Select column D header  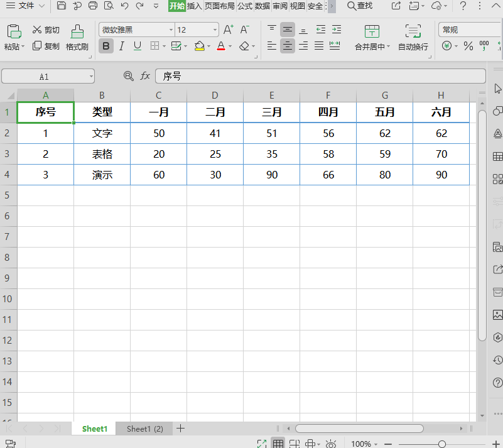click(215, 96)
